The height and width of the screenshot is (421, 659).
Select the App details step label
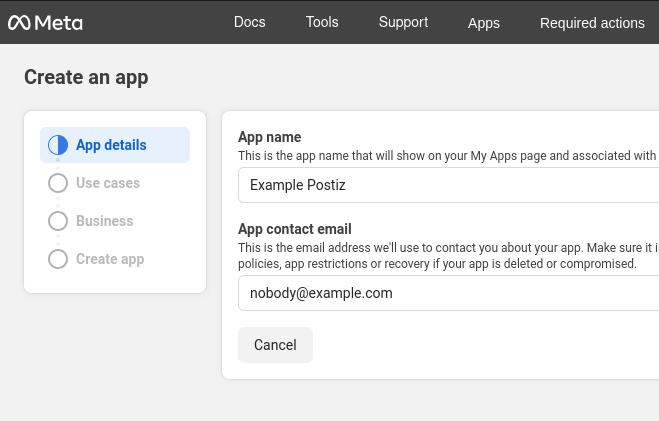pyautogui.click(x=111, y=145)
